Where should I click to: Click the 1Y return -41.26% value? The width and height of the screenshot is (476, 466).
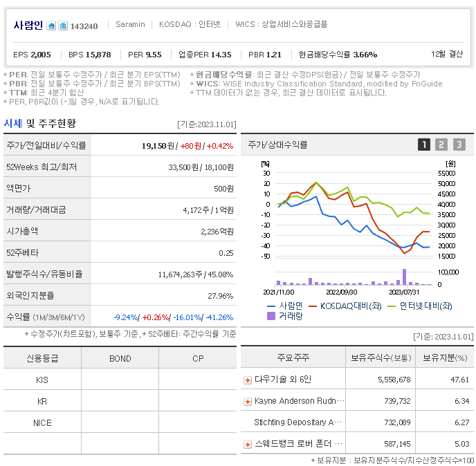[x=220, y=317]
